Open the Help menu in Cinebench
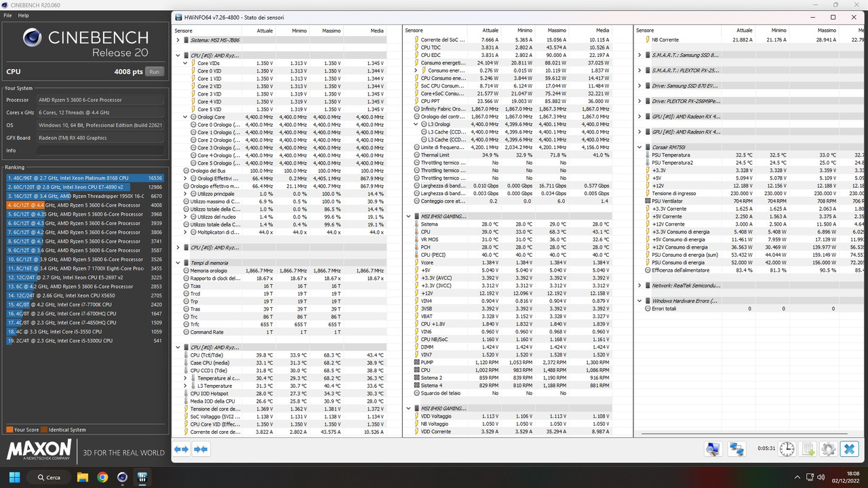The image size is (868, 488). click(x=24, y=15)
